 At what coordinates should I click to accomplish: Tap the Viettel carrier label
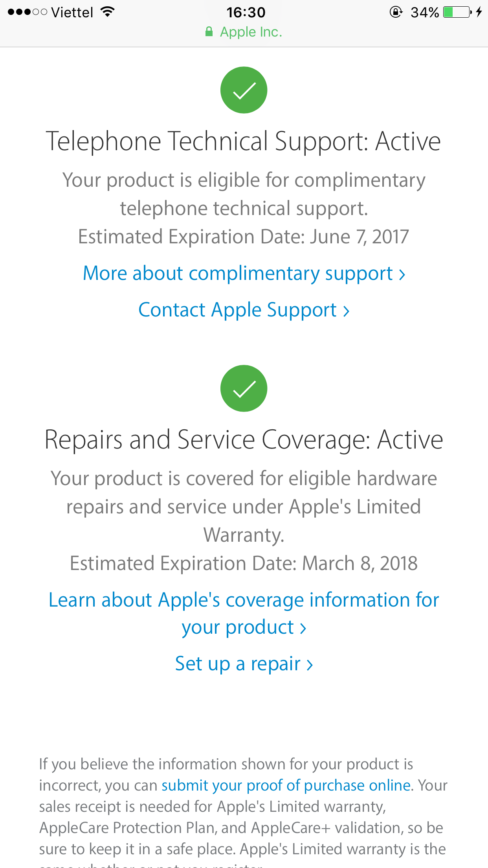72,12
